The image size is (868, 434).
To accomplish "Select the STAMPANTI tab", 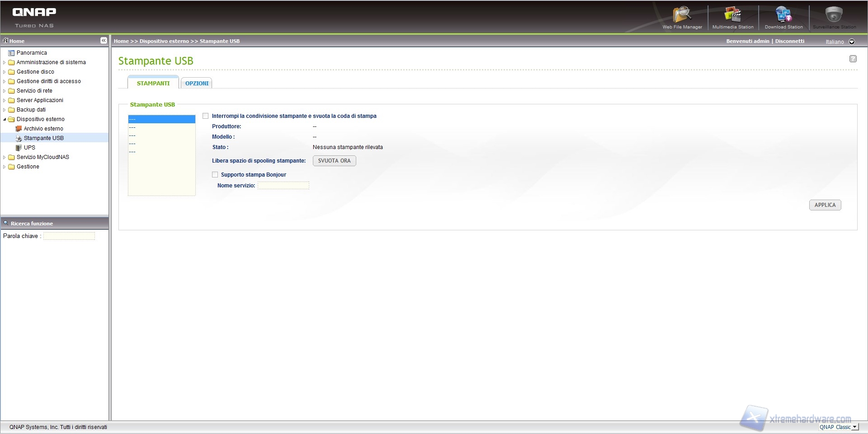I will pos(153,84).
